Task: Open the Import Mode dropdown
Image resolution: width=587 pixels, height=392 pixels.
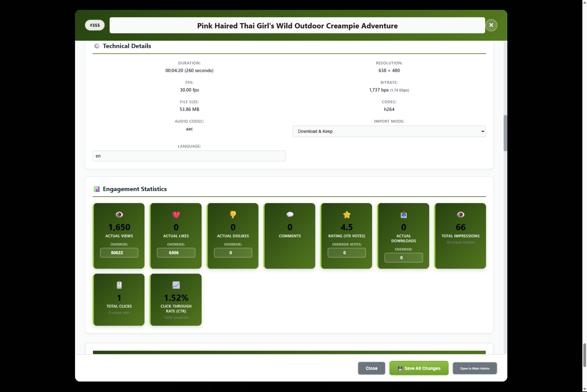Action: [x=389, y=131]
